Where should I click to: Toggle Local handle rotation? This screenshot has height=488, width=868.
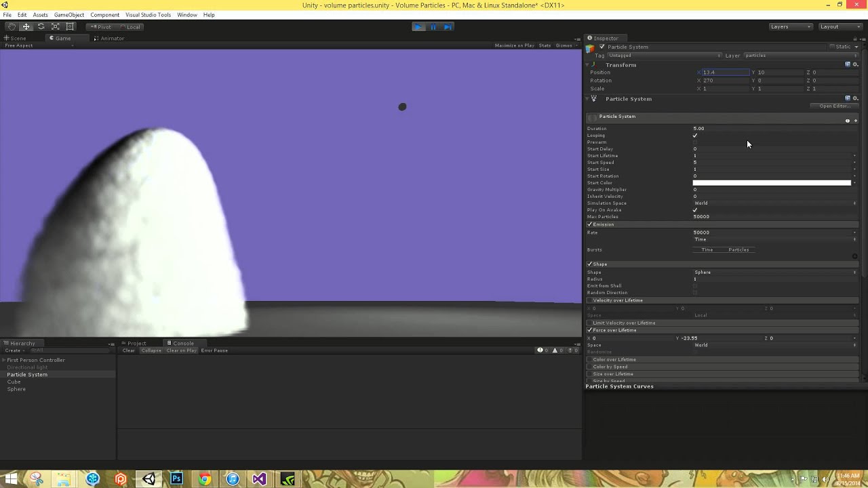click(130, 26)
